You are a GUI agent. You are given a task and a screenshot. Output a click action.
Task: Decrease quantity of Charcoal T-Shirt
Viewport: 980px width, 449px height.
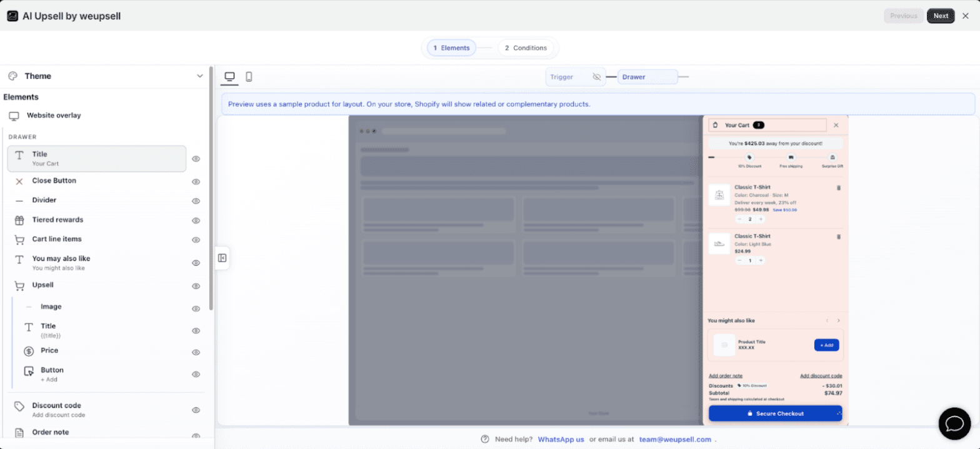pyautogui.click(x=740, y=219)
